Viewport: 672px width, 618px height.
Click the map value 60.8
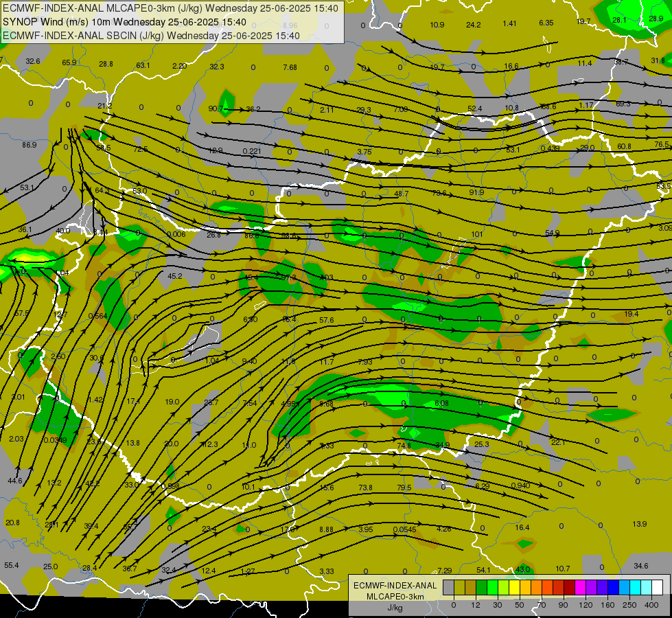(x=624, y=146)
